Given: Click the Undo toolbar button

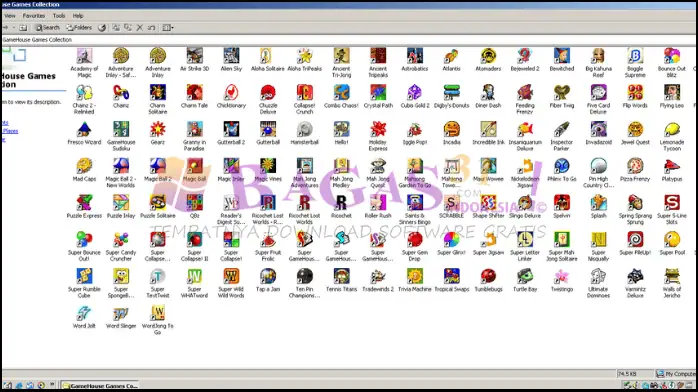Looking at the screenshot, I should [151, 28].
